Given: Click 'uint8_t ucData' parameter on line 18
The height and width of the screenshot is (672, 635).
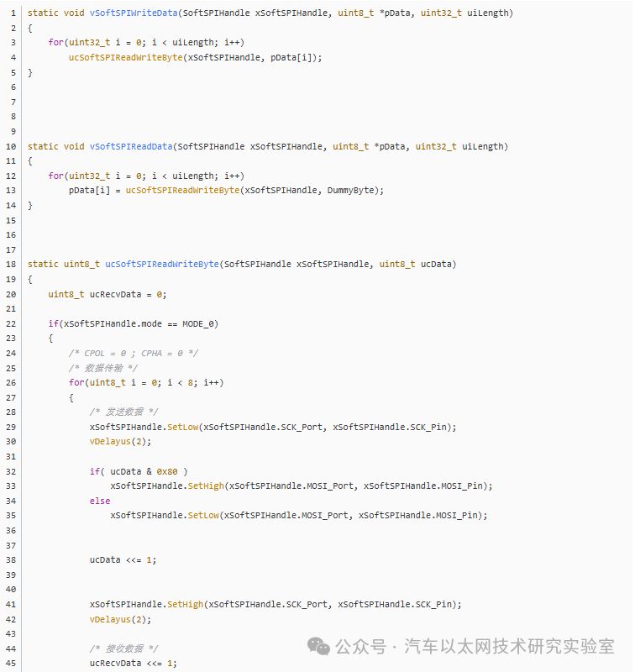Looking at the screenshot, I should (x=415, y=264).
